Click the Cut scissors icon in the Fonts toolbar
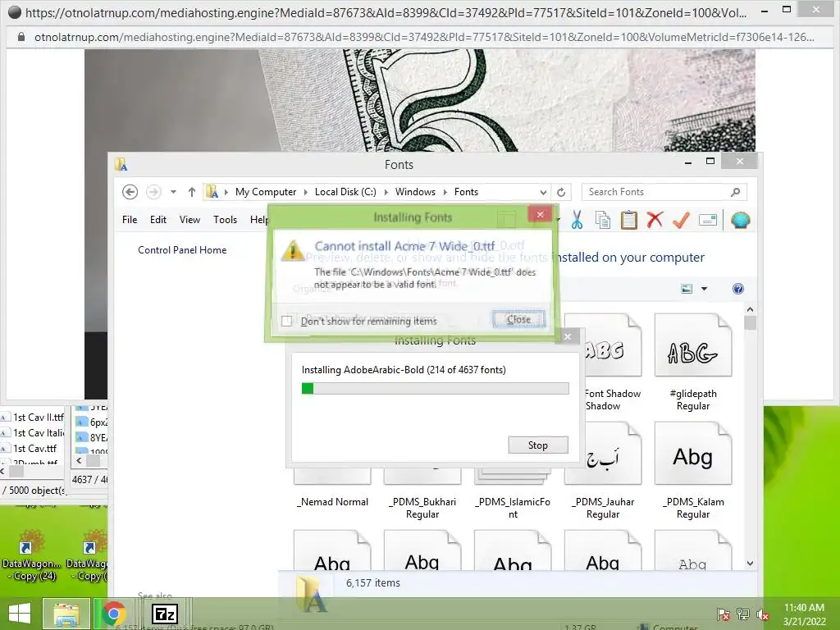Viewport: 840px width, 630px height. pyautogui.click(x=577, y=220)
